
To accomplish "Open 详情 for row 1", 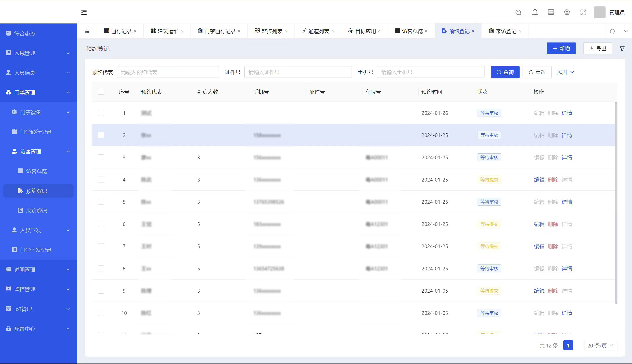I will pos(567,113).
